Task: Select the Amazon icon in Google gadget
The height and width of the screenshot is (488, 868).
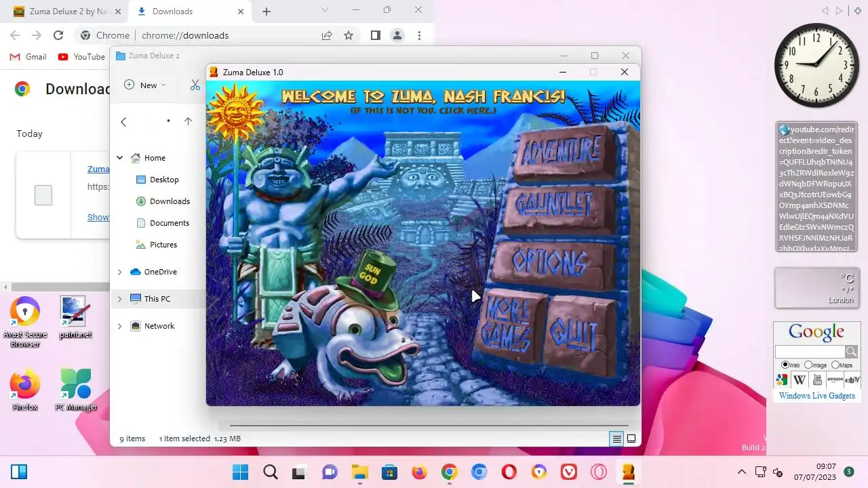Action: coord(834,380)
